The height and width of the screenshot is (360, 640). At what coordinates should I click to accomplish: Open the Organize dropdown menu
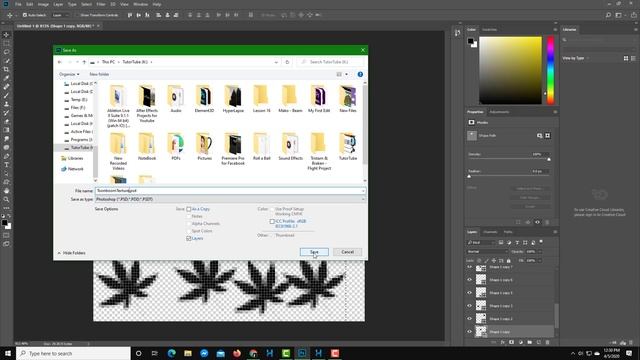click(69, 74)
